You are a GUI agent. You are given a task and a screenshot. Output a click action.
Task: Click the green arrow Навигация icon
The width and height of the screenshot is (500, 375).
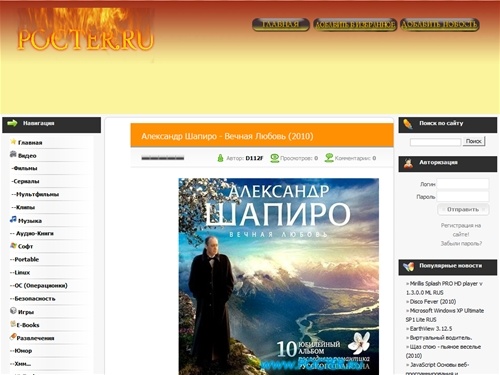[x=12, y=123]
